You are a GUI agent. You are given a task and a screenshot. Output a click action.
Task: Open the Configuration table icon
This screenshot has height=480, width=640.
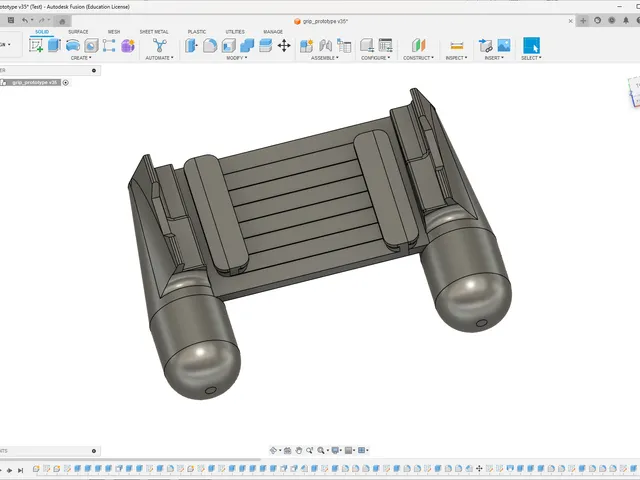(x=385, y=45)
